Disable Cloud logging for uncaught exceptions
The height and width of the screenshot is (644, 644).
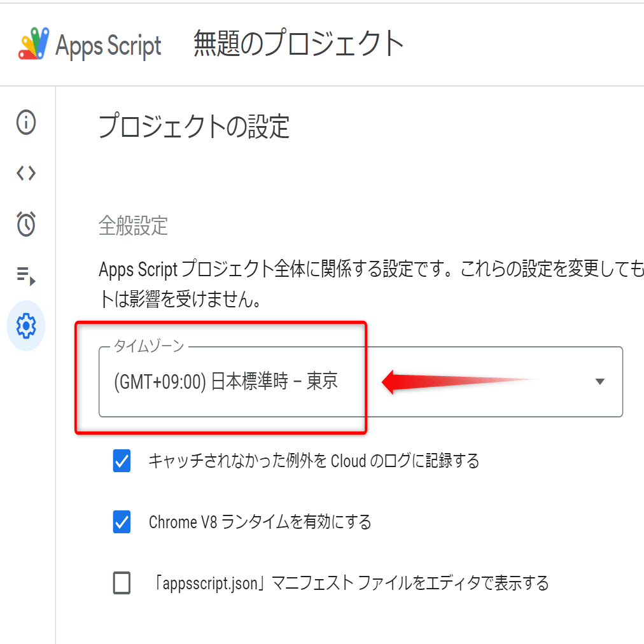(x=121, y=462)
